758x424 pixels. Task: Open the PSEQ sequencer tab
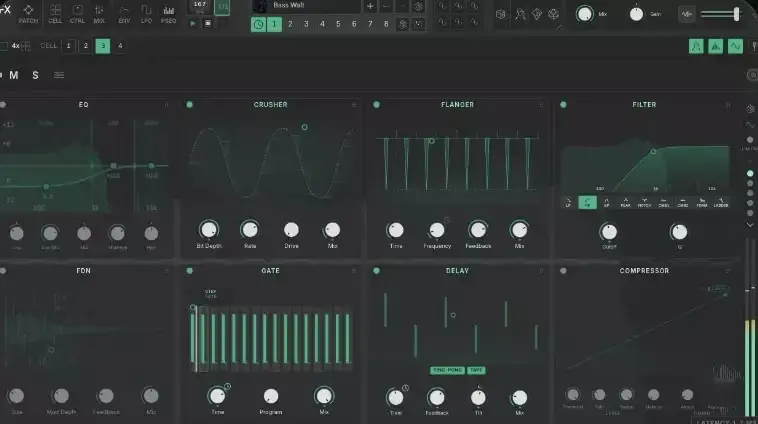(168, 14)
